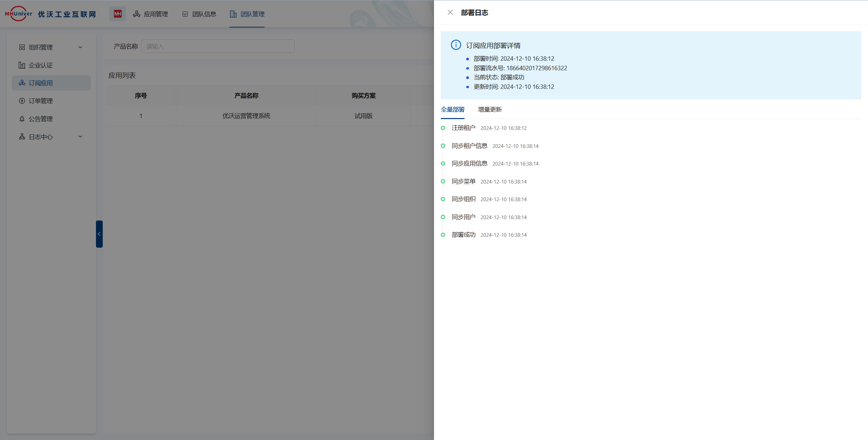Click the red MH logo icon

coord(118,14)
